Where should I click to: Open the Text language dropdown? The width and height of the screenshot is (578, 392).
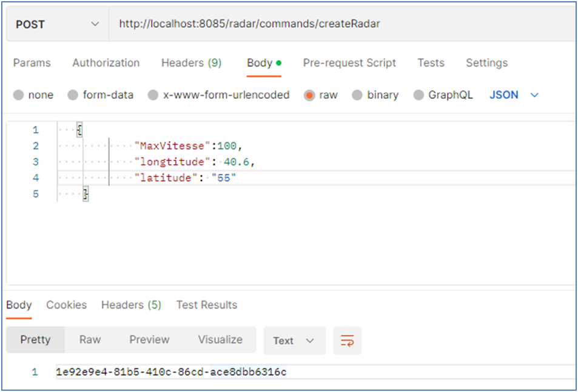(x=294, y=340)
